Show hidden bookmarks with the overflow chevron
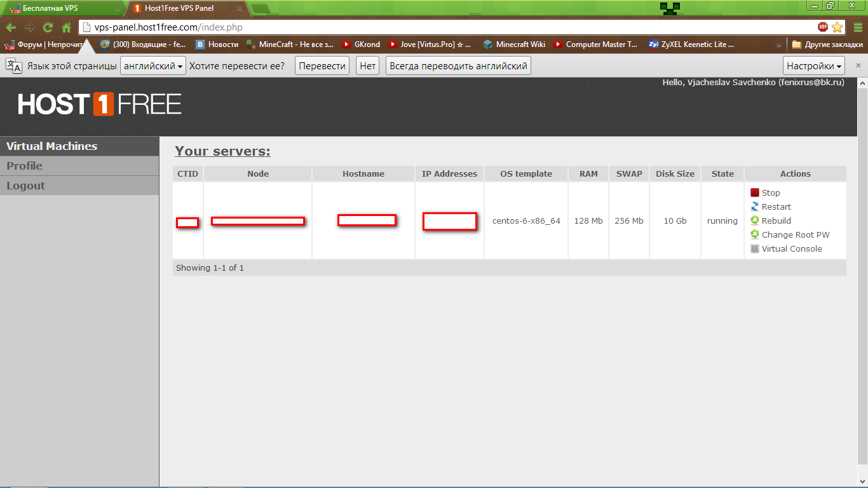The height and width of the screenshot is (488, 868). tap(779, 44)
